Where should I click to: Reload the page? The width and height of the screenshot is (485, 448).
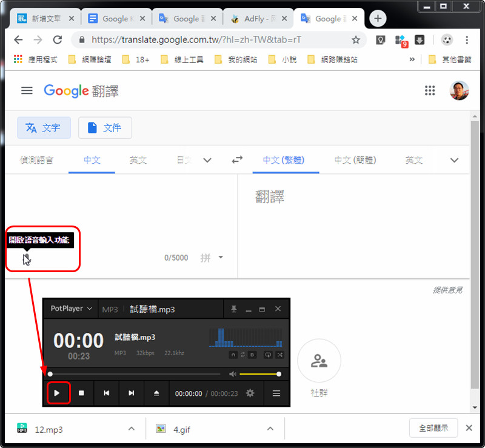(58, 39)
